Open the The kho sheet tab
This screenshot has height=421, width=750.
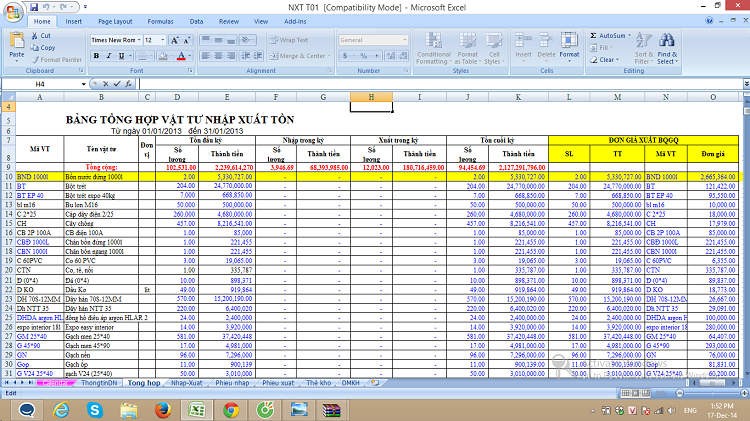[319, 383]
